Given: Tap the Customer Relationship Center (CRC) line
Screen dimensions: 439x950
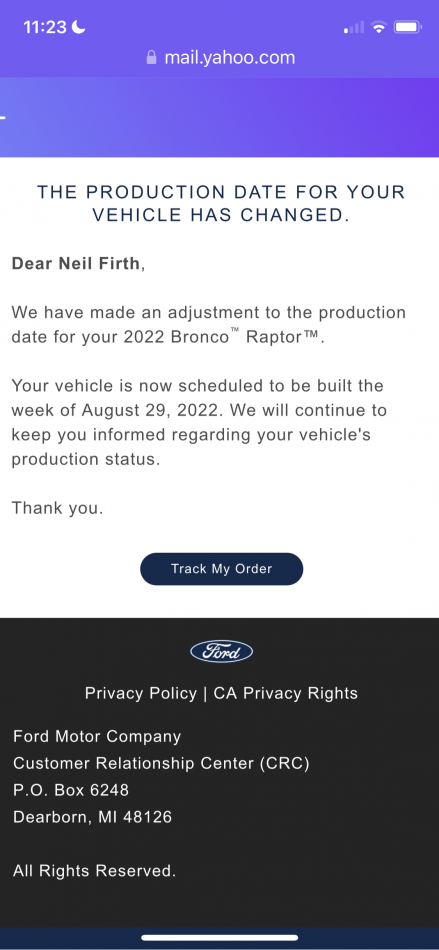Looking at the screenshot, I should pos(161,763).
